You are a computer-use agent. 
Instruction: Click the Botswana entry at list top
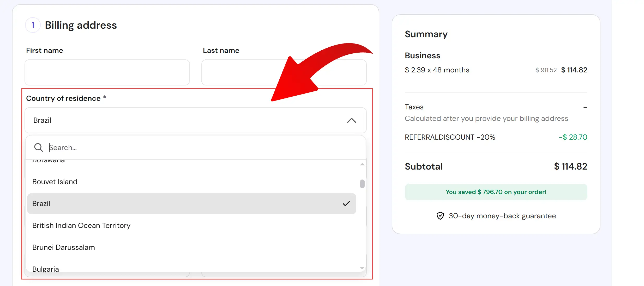point(48,161)
